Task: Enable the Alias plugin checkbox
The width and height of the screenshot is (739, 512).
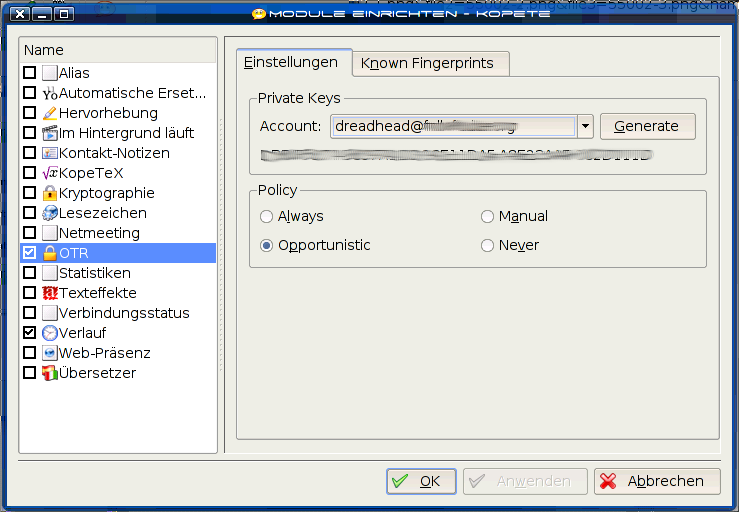Action: click(29, 73)
